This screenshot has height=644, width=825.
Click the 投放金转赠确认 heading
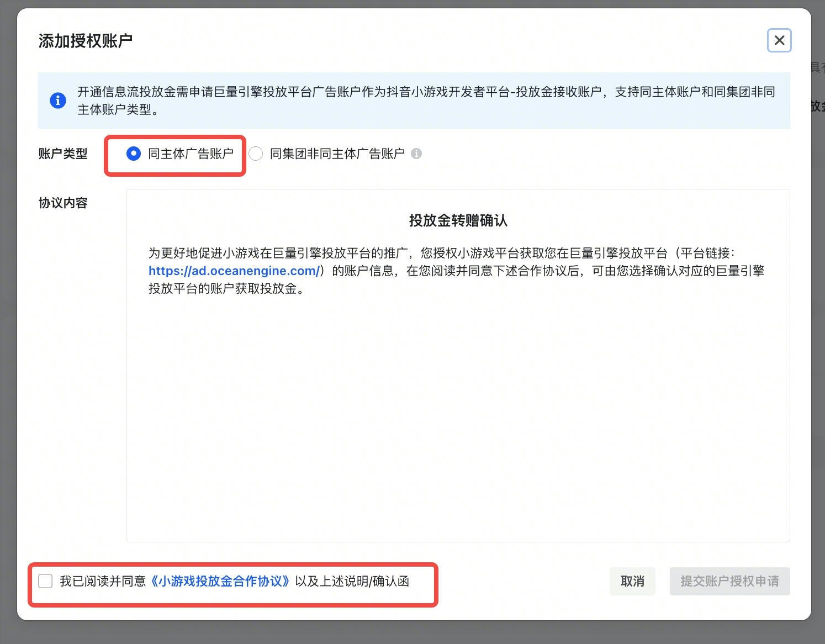[x=458, y=220]
